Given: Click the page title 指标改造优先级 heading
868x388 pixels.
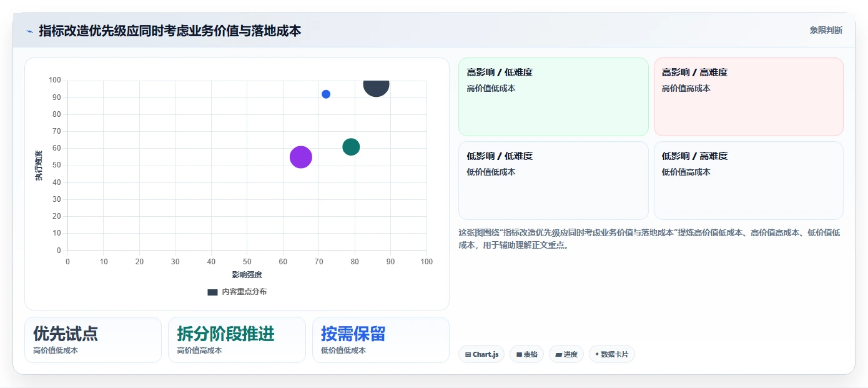Looking at the screenshot, I should click(170, 31).
